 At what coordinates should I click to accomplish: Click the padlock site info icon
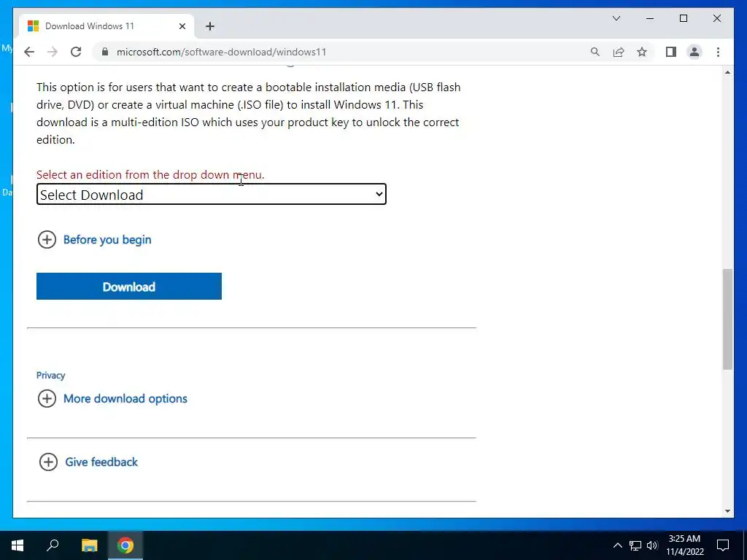coord(105,52)
